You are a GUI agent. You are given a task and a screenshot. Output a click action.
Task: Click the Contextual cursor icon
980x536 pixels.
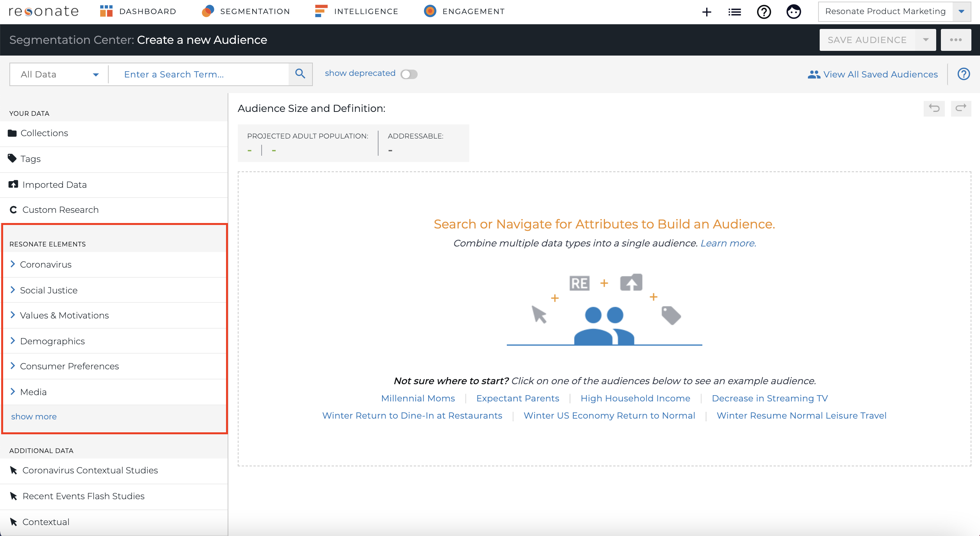coord(13,522)
